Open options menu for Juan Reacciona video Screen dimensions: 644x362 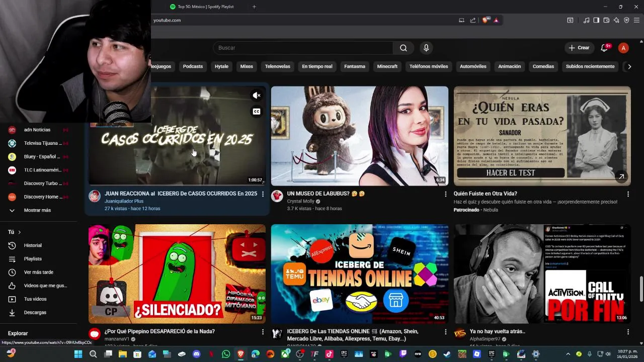263,194
